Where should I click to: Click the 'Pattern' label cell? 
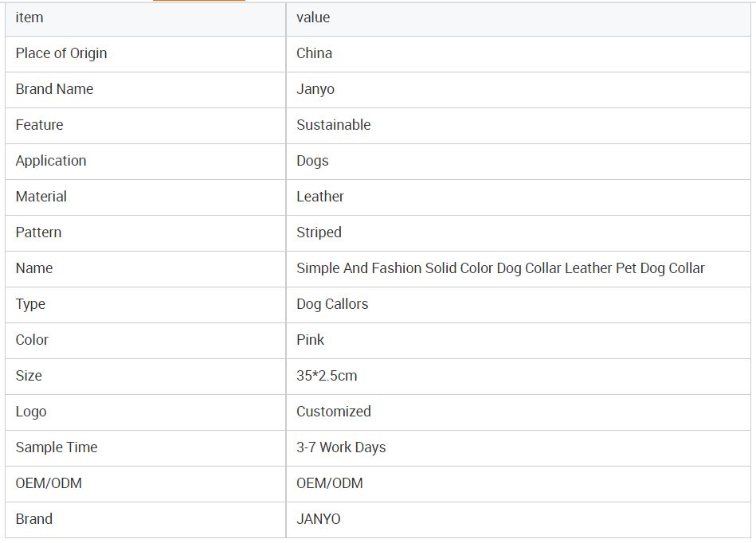click(x=38, y=232)
